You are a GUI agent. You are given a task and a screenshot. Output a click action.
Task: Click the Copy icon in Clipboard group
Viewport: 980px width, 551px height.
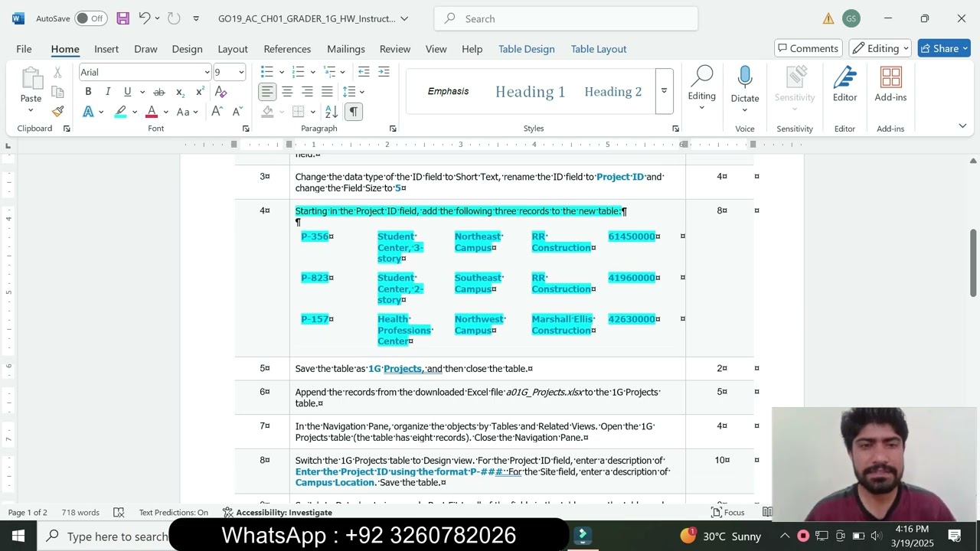click(57, 92)
